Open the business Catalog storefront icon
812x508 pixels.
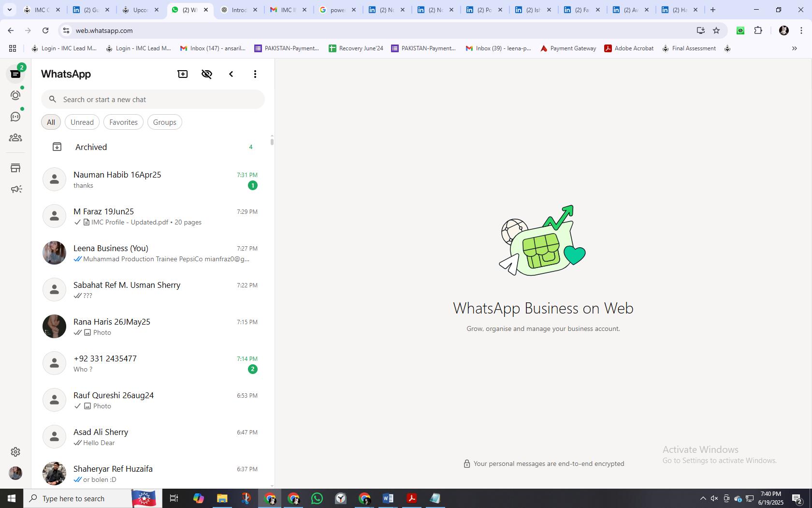15,168
